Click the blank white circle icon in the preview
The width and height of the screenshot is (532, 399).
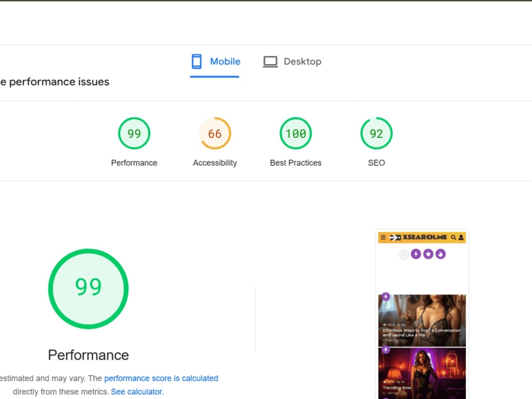[x=403, y=254]
